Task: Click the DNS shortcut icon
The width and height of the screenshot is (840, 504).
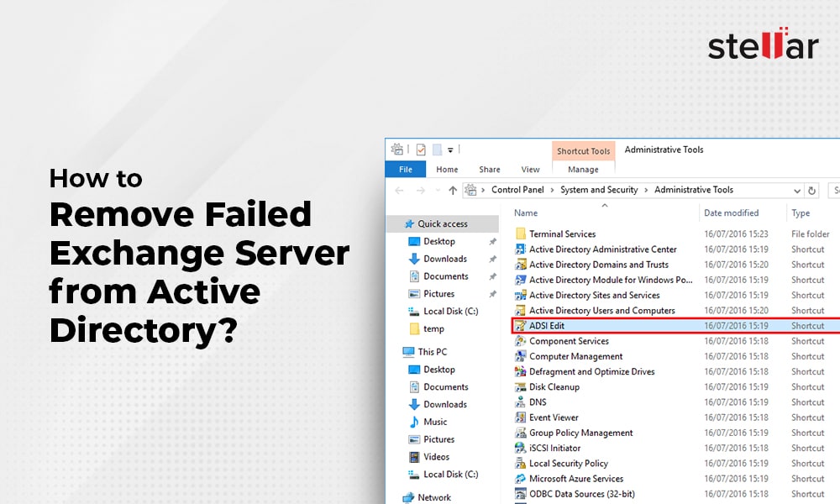Action: click(x=520, y=402)
